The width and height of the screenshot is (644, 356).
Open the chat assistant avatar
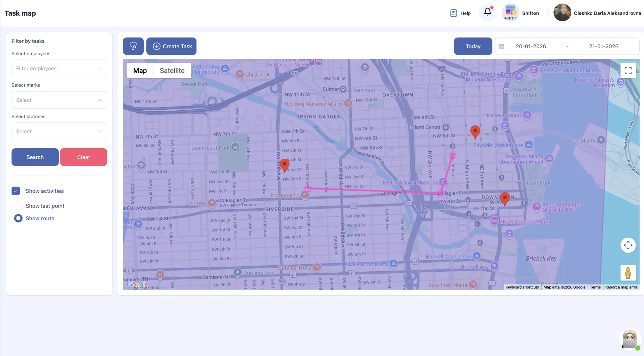(x=629, y=339)
